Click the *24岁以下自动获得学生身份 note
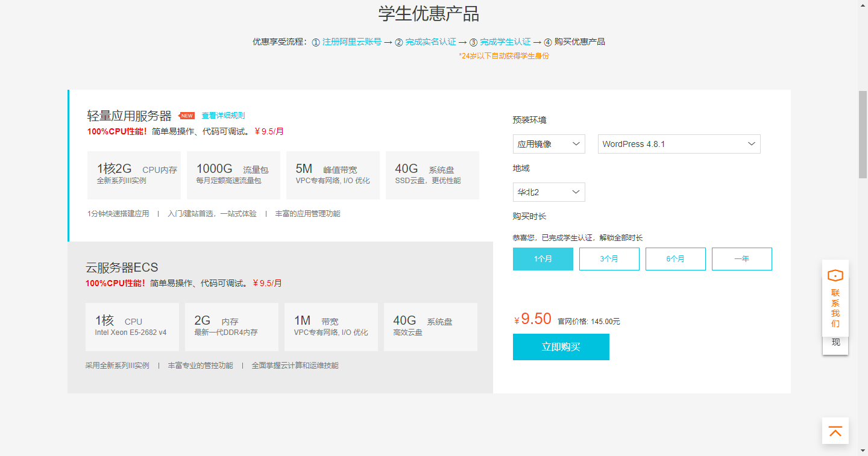 coord(504,56)
